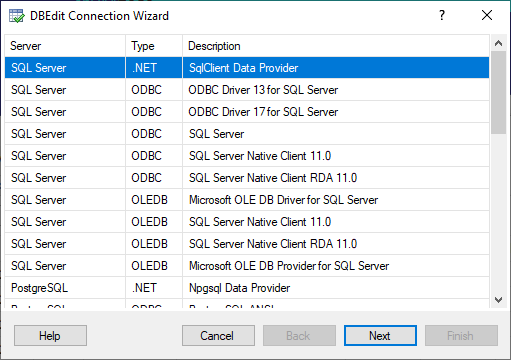
Task: Close the Connection Wizard dialog
Action: pos(487,15)
